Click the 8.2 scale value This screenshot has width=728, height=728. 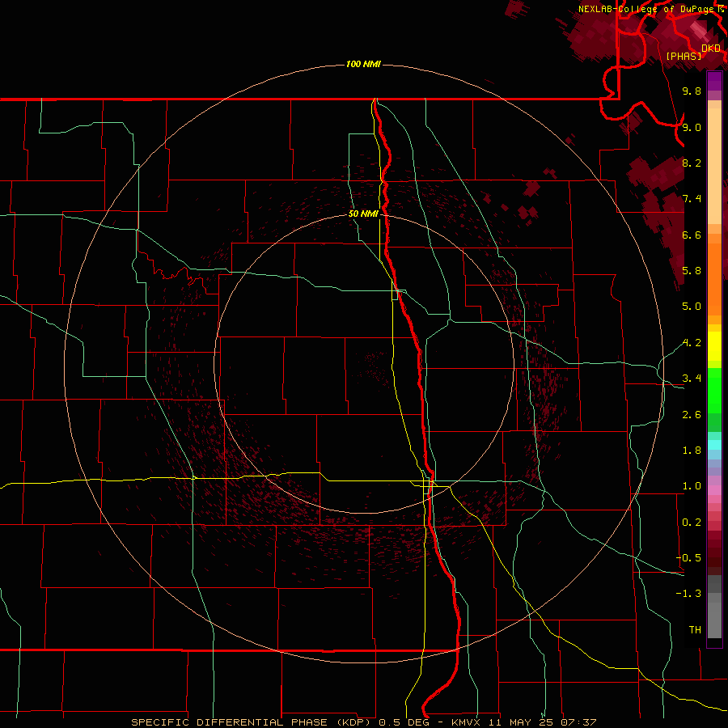692,163
